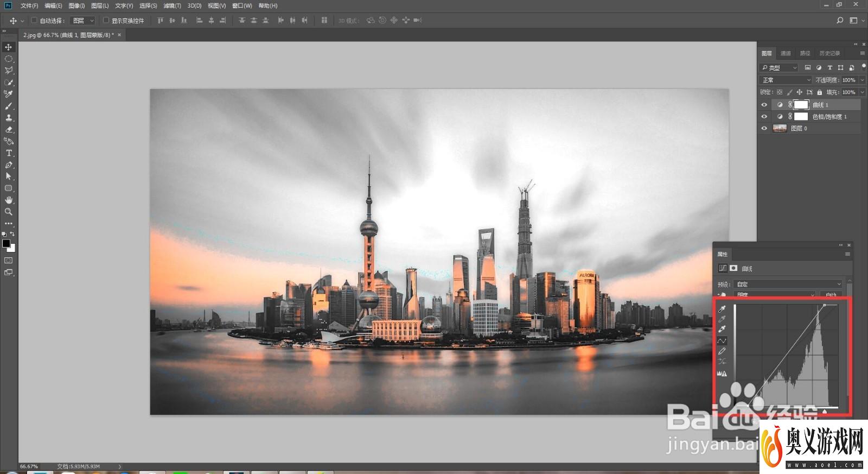868x474 pixels.
Task: Select the Move tool in the toolbox
Action: pyautogui.click(x=9, y=47)
